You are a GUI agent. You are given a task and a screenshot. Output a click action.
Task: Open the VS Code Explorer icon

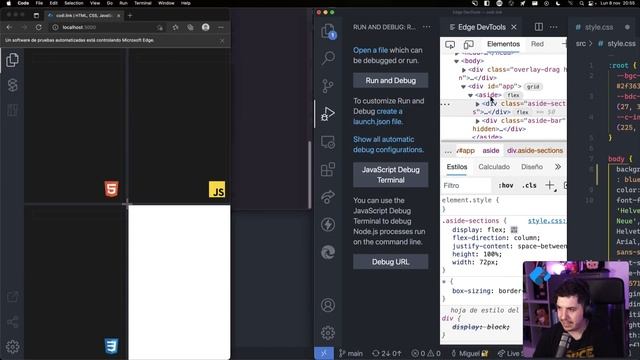point(328,31)
